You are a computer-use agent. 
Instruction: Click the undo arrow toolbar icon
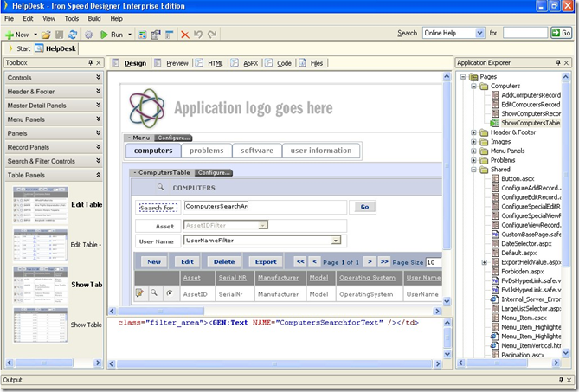(x=198, y=35)
